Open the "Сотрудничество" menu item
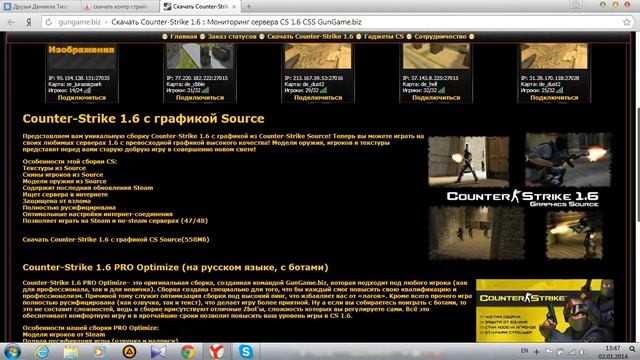The image size is (640, 360). 440,37
